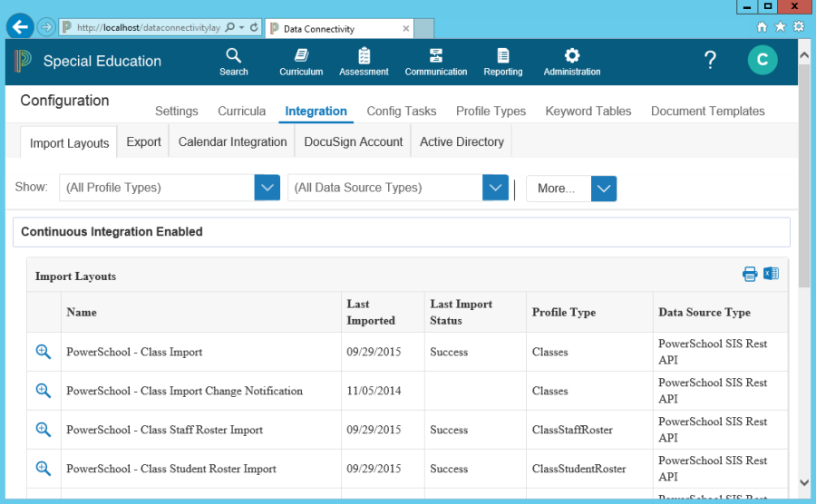Print the Import Layouts list
This screenshot has width=816, height=504.
point(750,274)
